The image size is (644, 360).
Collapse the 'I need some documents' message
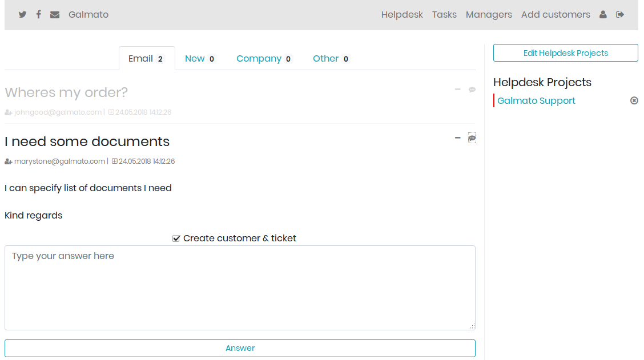click(x=457, y=137)
